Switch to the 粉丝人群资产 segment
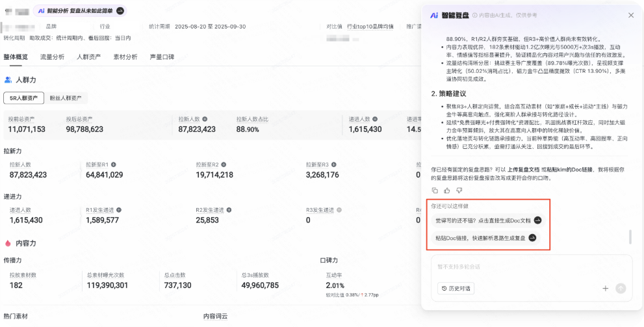Screen dimensions: 644x327 66,98
